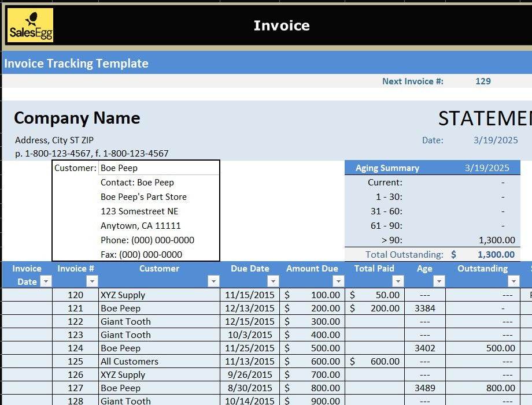Open the Invoice Date filter dropdown
This screenshot has height=405, width=532.
[46, 281]
